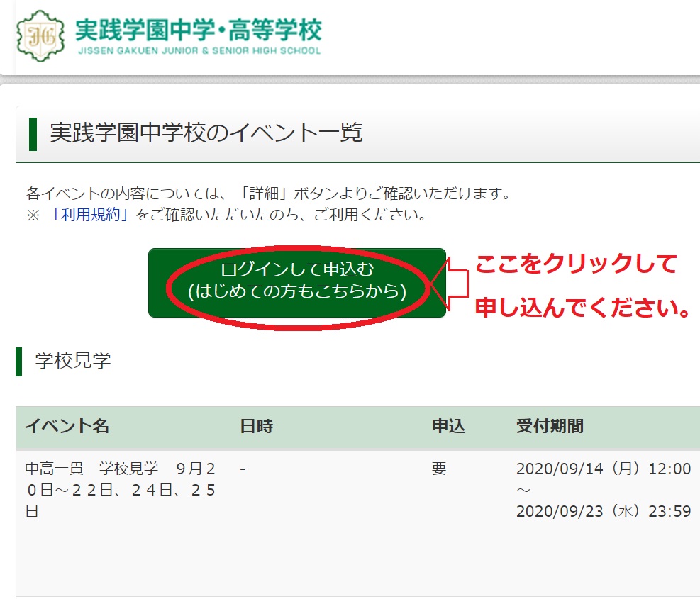Click the 実践学園中学校のイベント一覧 page heading
The height and width of the screenshot is (599, 700).
[206, 133]
